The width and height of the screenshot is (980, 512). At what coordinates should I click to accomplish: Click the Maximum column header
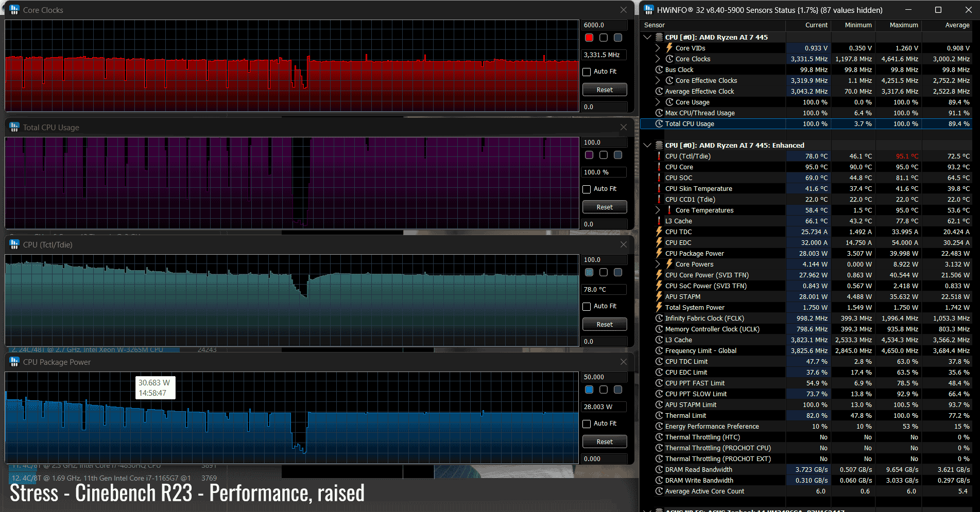[898, 25]
